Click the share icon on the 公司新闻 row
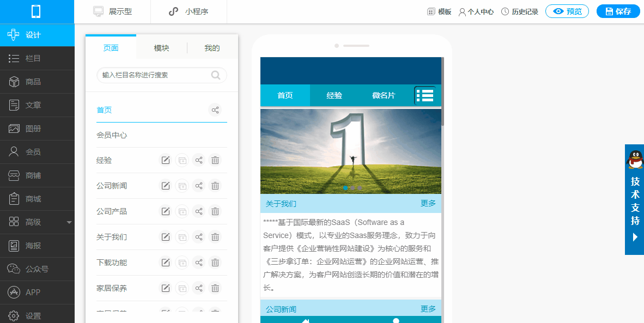644x323 pixels. click(199, 186)
